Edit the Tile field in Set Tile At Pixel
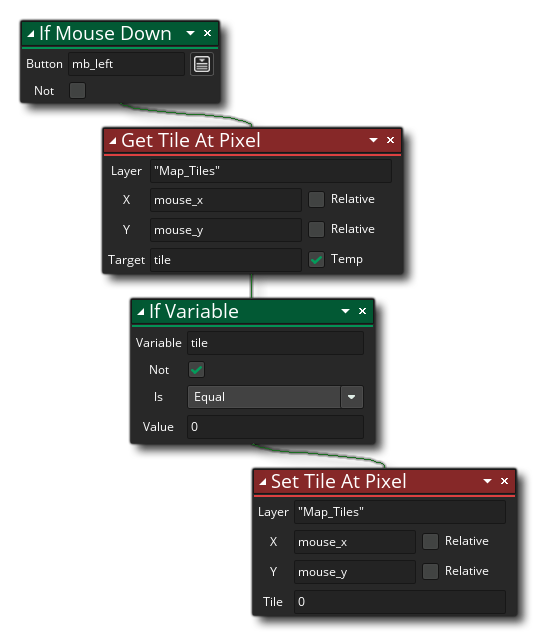 pyautogui.click(x=400, y=602)
